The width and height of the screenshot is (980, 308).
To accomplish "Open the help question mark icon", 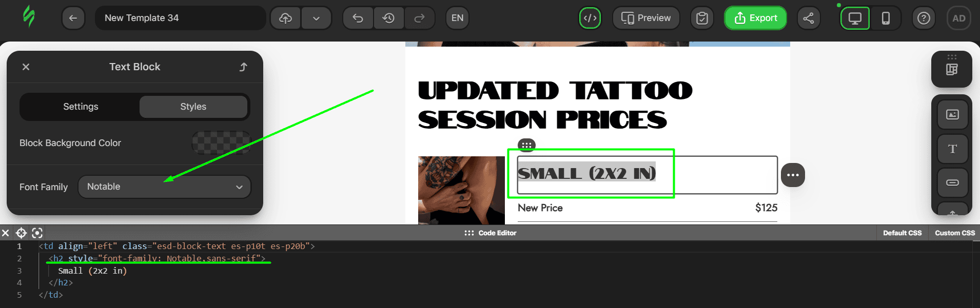I will [x=924, y=18].
